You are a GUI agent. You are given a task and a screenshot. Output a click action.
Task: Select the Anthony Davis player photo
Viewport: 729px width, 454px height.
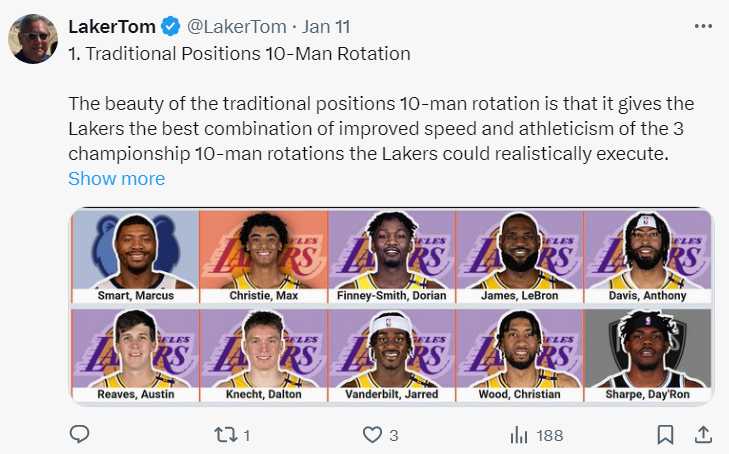point(647,256)
